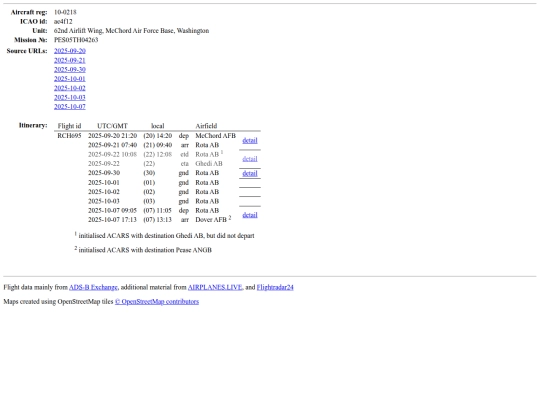The width and height of the screenshot is (540, 405).
Task: Click footnote 2 about Pease ANGB destination
Action: coord(143,250)
